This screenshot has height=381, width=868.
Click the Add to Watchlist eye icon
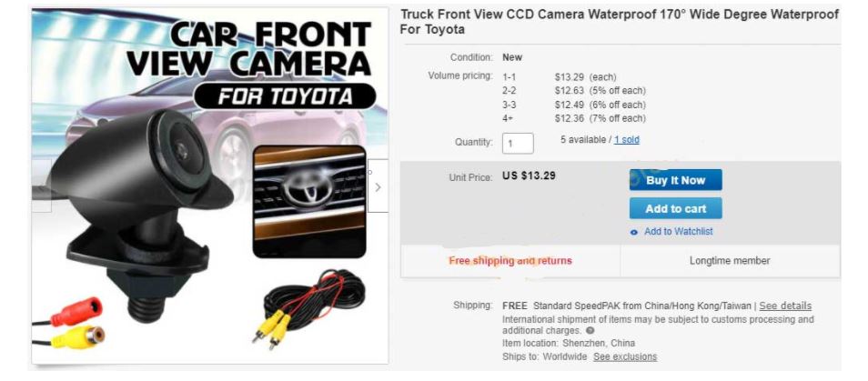634,232
